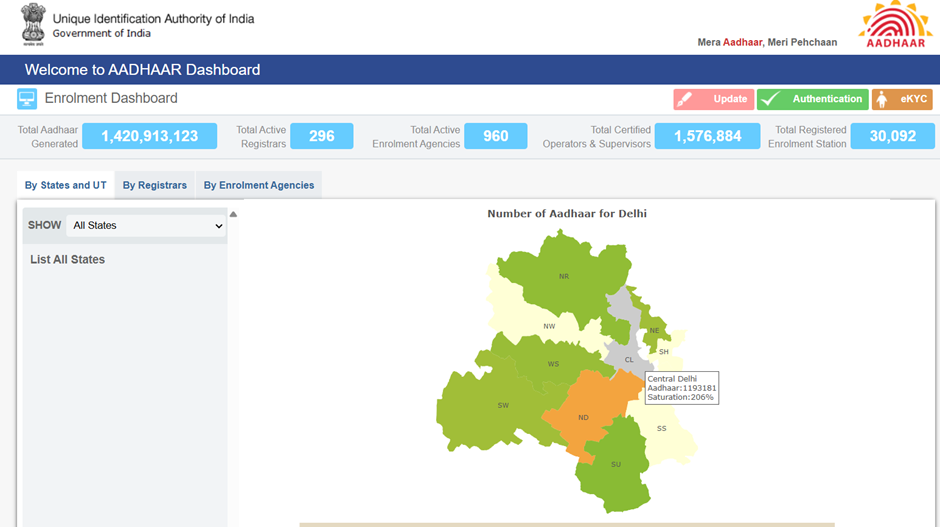Image resolution: width=940 pixels, height=527 pixels.
Task: Click the person icon on eKYC button
Action: [883, 99]
